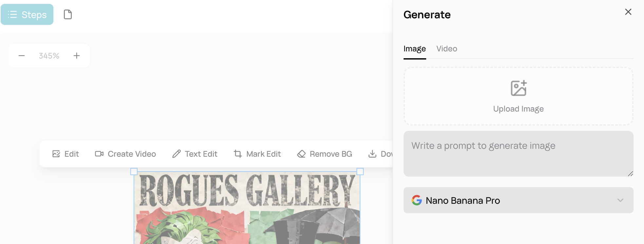
Task: Click the Edit image icon
Action: pyautogui.click(x=56, y=154)
